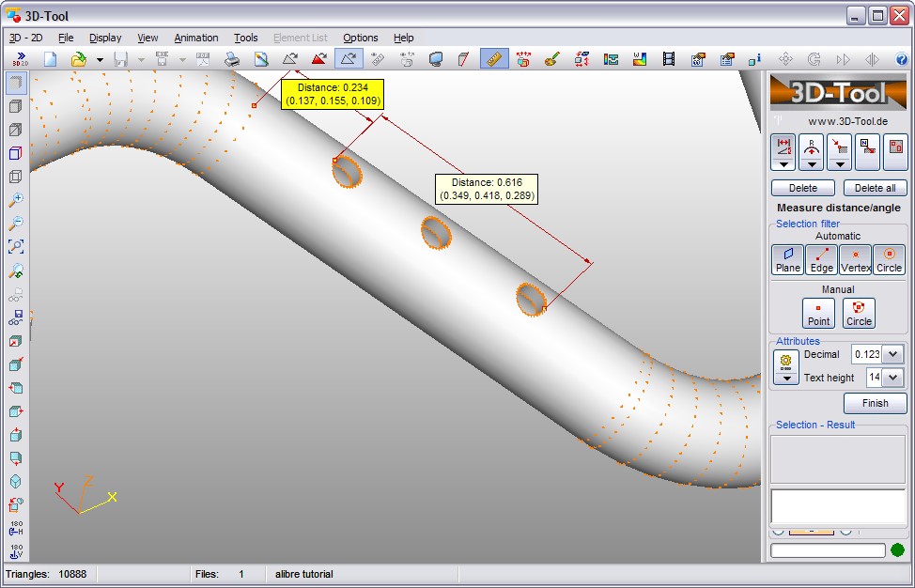Open the Tools menu
The height and width of the screenshot is (588, 915).
[245, 38]
